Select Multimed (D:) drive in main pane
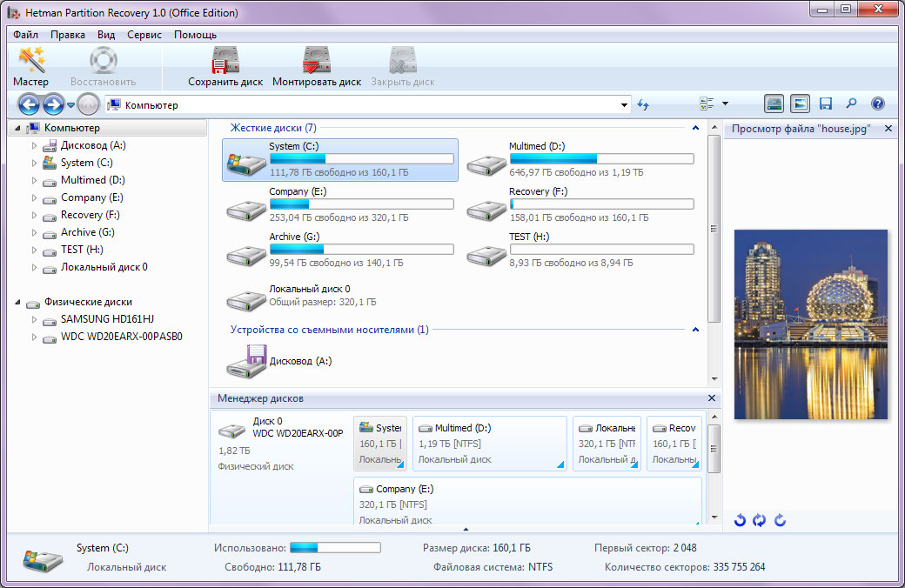Viewport: 905px width, 588px height. [x=580, y=160]
